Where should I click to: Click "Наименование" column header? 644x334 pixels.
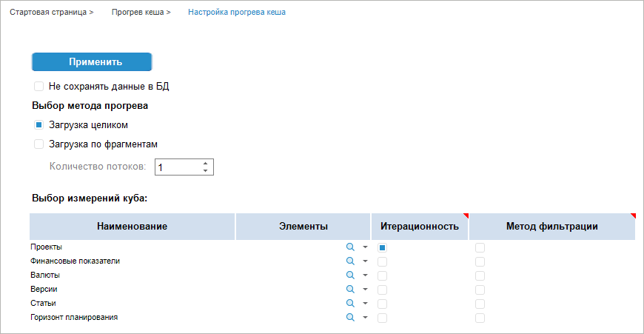coord(132,226)
